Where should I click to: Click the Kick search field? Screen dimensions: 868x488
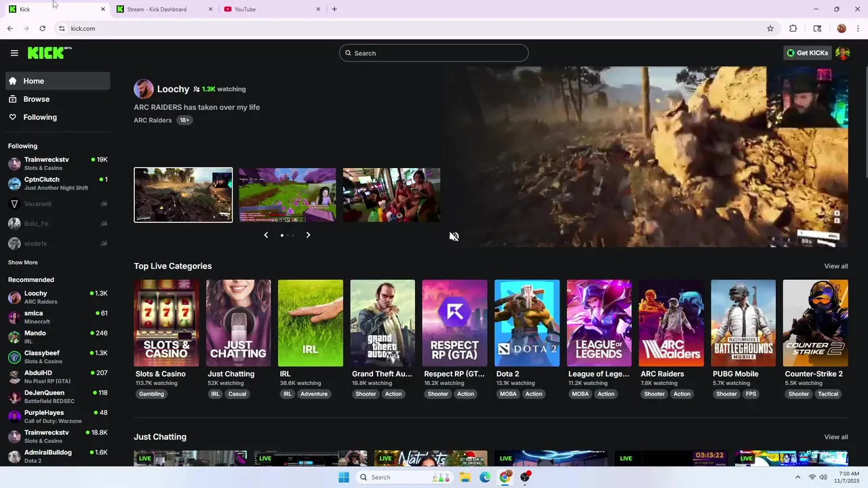click(434, 53)
